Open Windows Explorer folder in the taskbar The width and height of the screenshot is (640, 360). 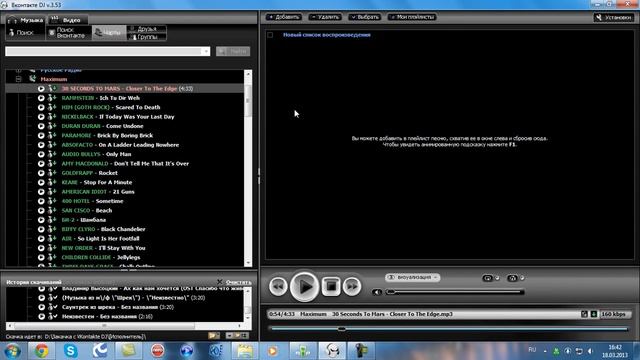[x=245, y=351]
